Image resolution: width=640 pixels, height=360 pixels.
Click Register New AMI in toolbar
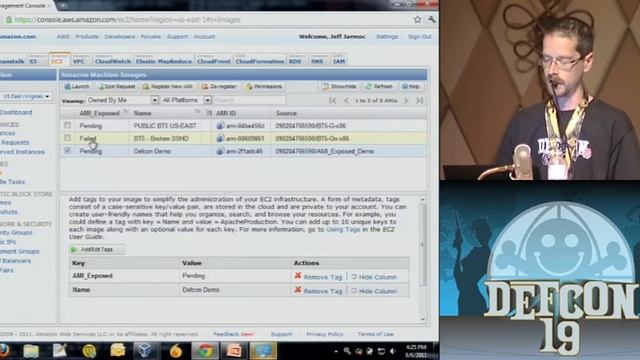(x=168, y=87)
